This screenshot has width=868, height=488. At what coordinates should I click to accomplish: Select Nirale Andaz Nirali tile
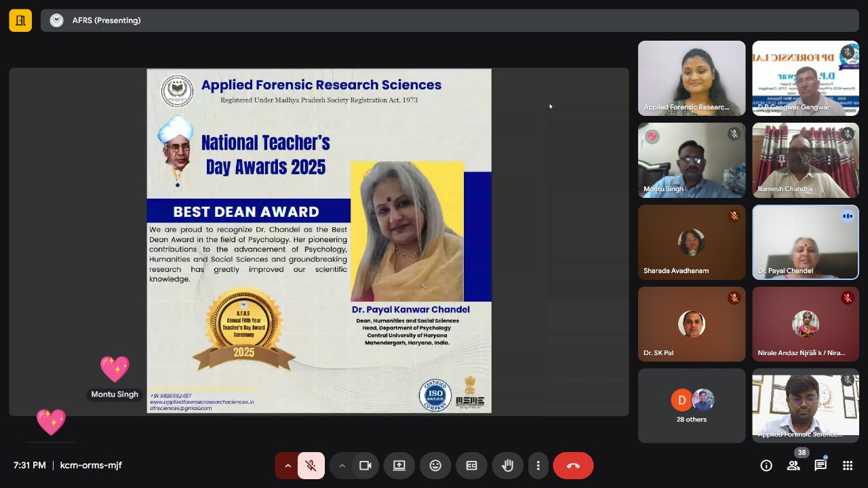coord(806,324)
